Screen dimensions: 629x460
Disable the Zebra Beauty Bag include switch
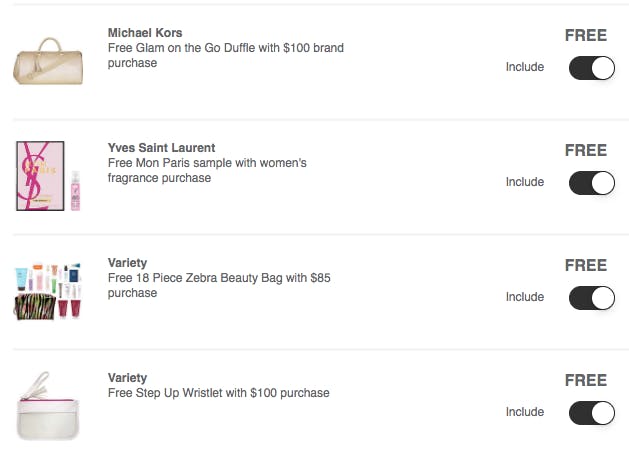[x=591, y=298]
